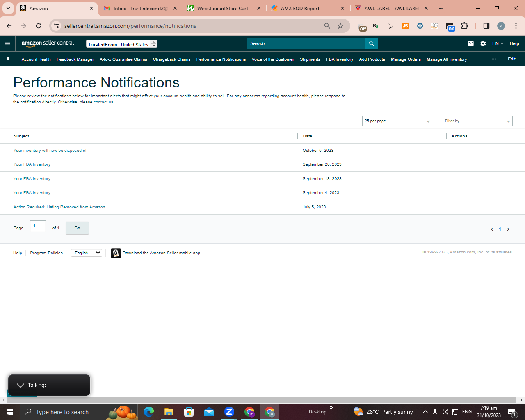Open Zoom from taskbar

(229, 412)
